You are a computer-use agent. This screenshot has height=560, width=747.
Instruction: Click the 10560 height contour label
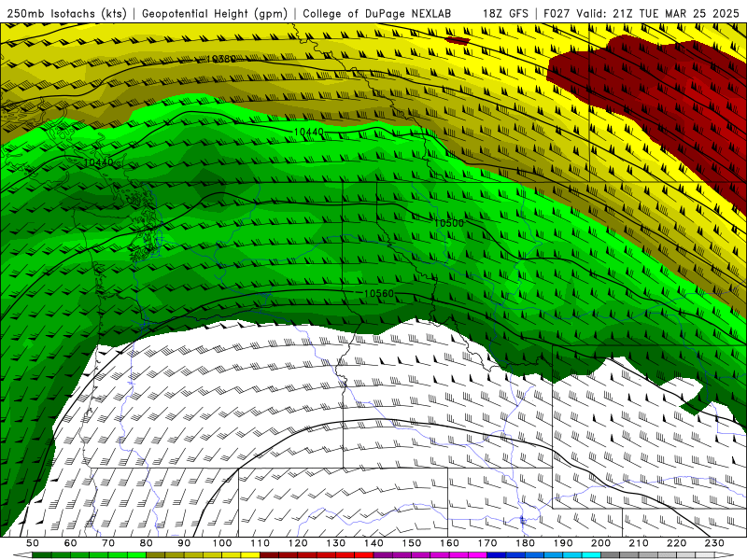379,294
